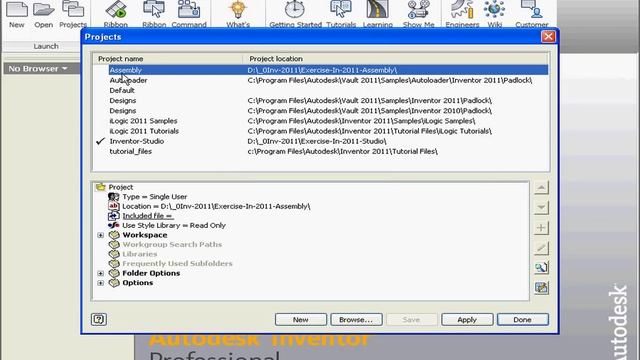
Task: Open the Engineers ribbon icon
Action: point(462,9)
